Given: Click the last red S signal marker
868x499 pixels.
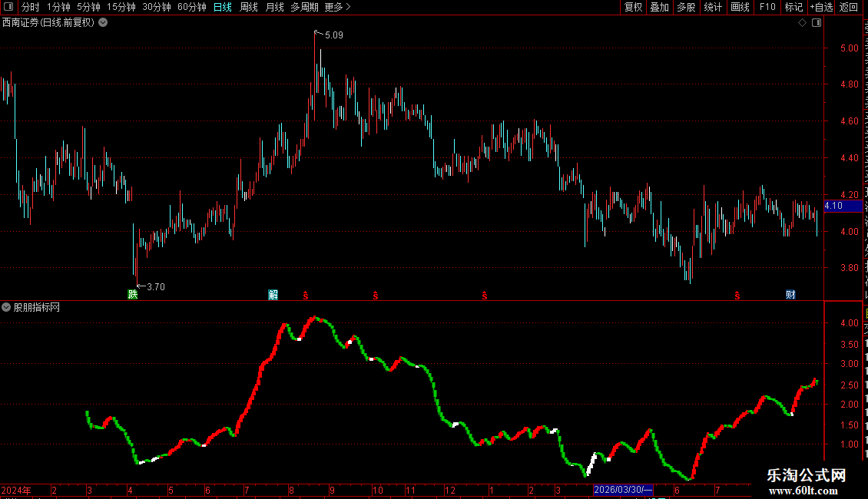Looking at the screenshot, I should pyautogui.click(x=737, y=296).
